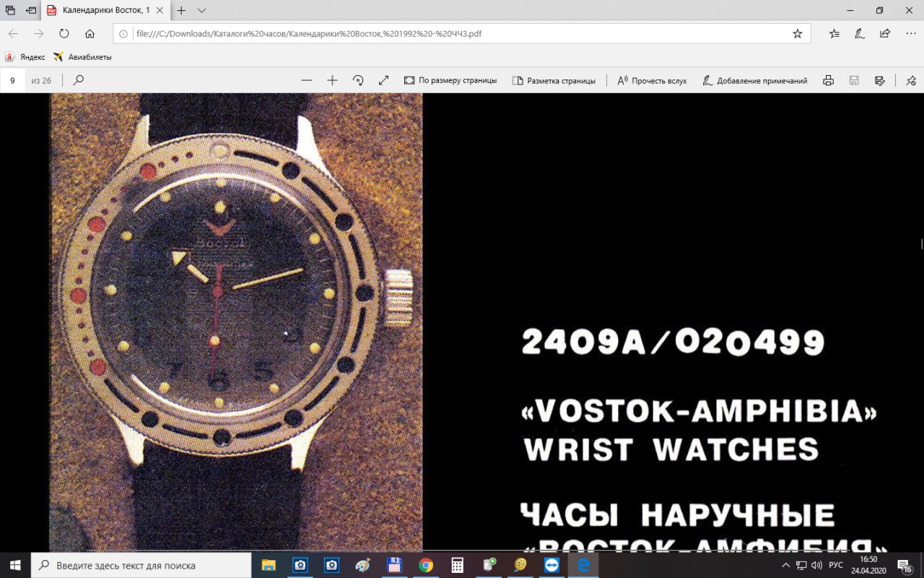Toggle Прочесть вслух read aloud
Image resolution: width=924 pixels, height=578 pixels.
[x=652, y=80]
